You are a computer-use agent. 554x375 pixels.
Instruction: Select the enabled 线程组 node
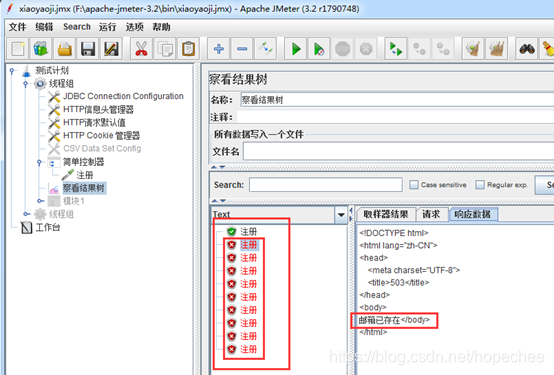pos(61,83)
